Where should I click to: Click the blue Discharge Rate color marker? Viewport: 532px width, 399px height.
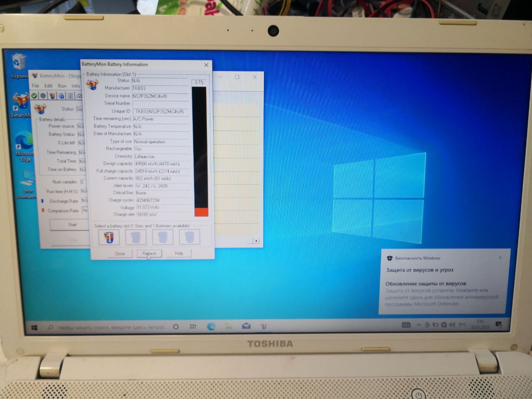pos(42,201)
